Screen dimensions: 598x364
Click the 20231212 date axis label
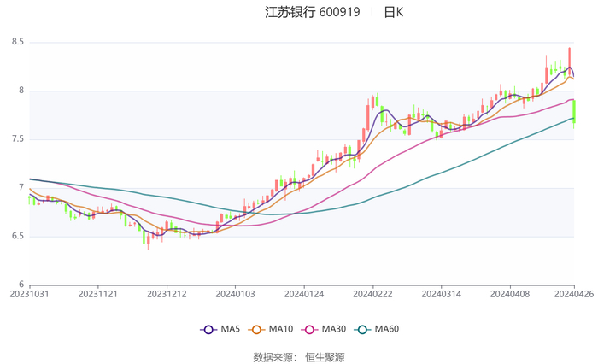click(167, 294)
